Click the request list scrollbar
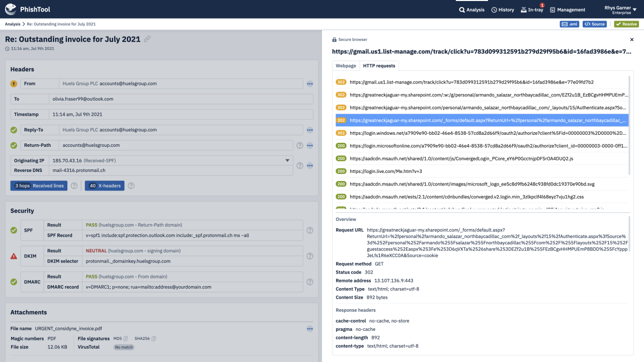Viewport: 644px width, 362px height. [x=629, y=126]
